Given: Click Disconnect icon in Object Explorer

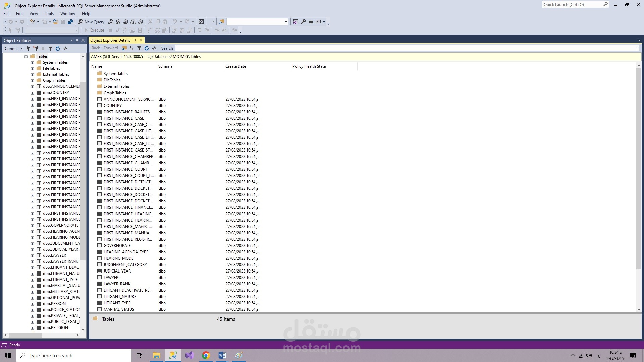Looking at the screenshot, I should coord(36,48).
